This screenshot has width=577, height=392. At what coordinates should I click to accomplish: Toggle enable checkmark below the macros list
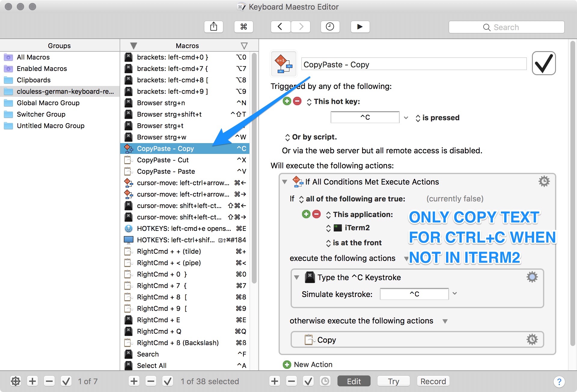(167, 381)
